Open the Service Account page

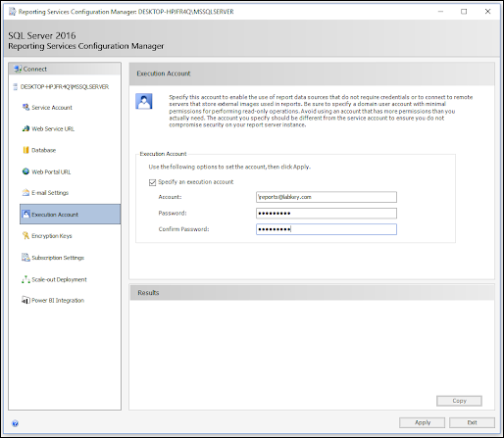pyautogui.click(x=52, y=108)
